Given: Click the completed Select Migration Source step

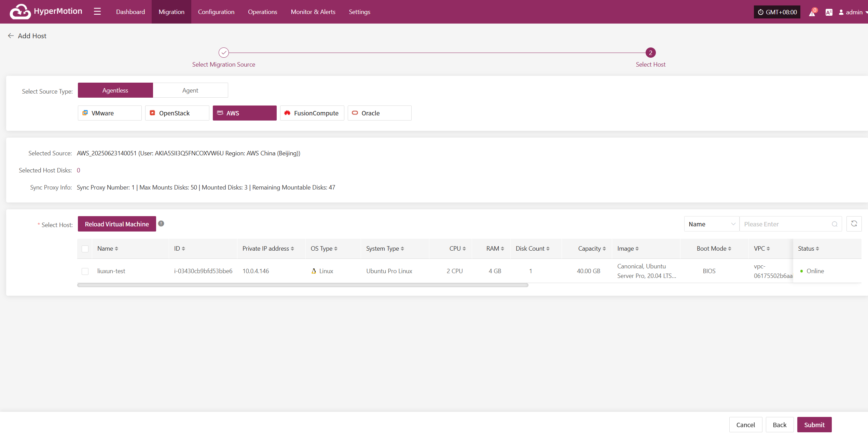Looking at the screenshot, I should point(224,53).
